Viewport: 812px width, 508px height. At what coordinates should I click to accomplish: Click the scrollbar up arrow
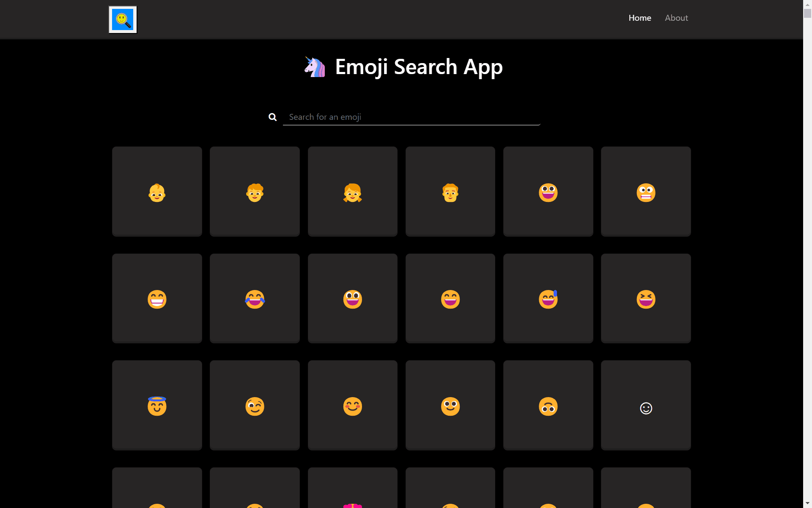click(807, 4)
